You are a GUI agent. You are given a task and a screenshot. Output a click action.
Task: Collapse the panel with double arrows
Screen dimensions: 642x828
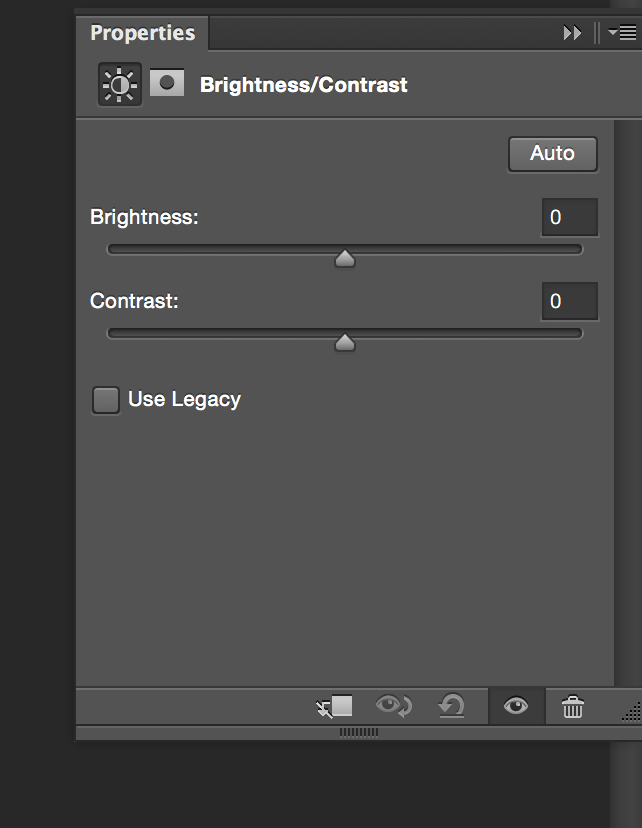[x=572, y=33]
